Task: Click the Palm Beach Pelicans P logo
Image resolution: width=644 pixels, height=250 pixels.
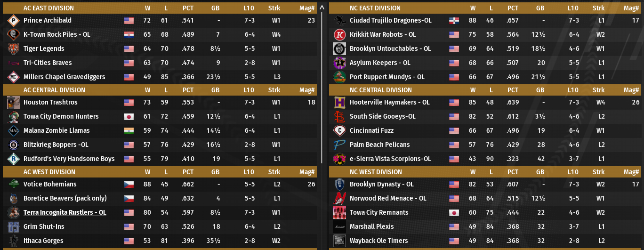Action: (x=339, y=145)
